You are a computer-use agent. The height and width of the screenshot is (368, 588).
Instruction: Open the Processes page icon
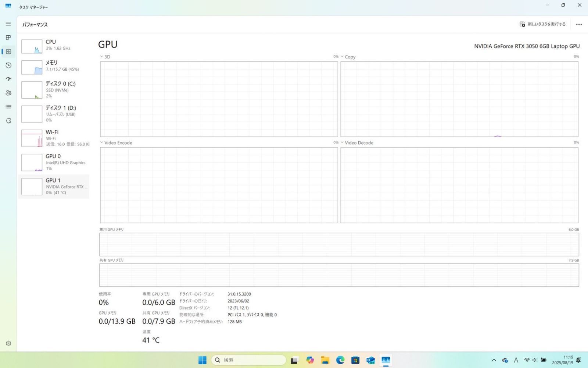8,38
